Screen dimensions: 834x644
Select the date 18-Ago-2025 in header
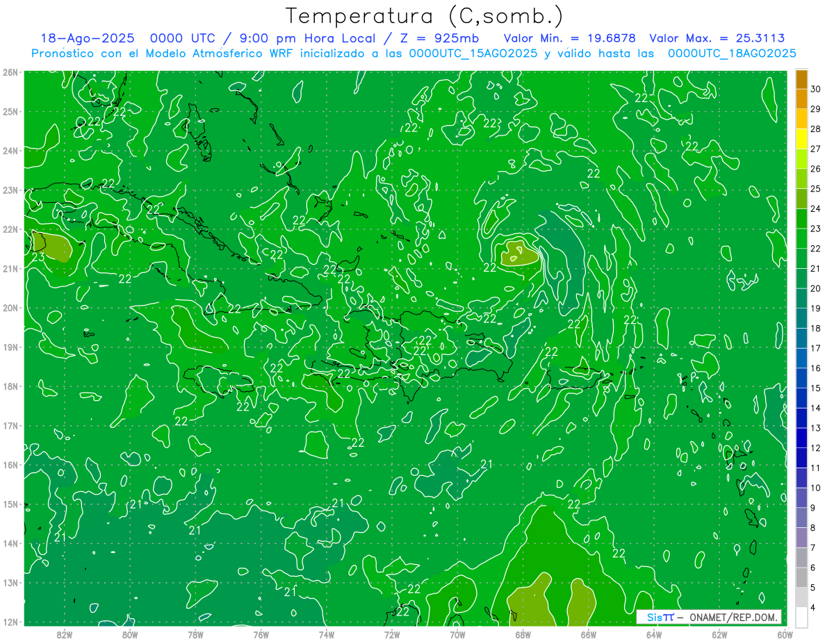87,39
